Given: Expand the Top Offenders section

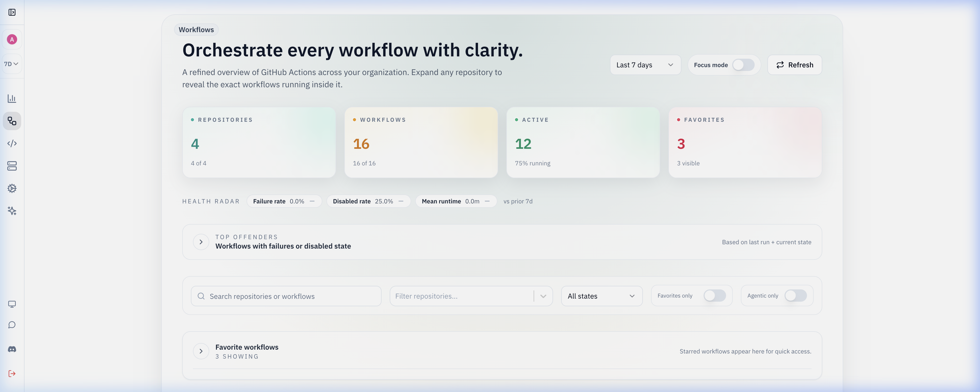Looking at the screenshot, I should (x=201, y=242).
